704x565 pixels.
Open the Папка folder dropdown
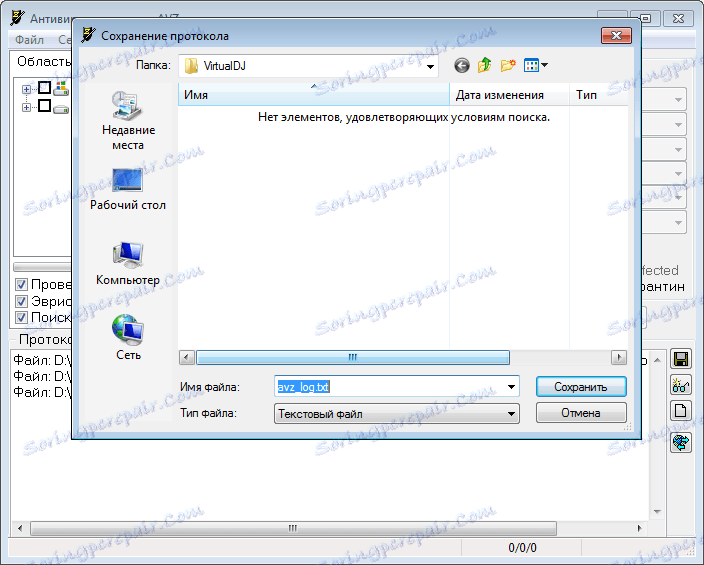click(x=430, y=66)
